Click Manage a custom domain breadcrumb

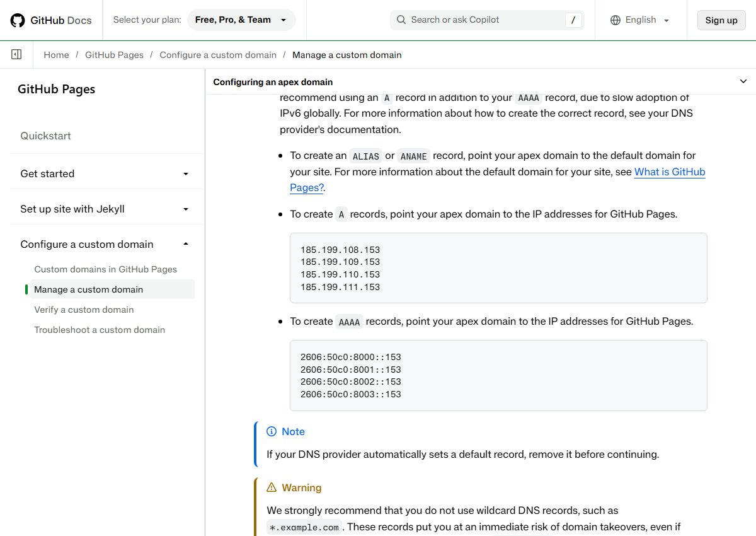[346, 55]
